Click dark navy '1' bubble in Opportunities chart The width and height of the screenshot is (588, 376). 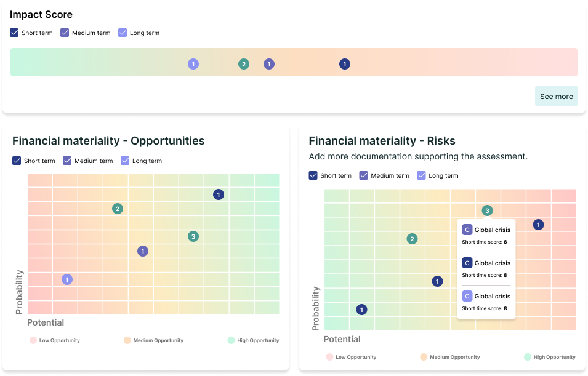click(x=219, y=194)
